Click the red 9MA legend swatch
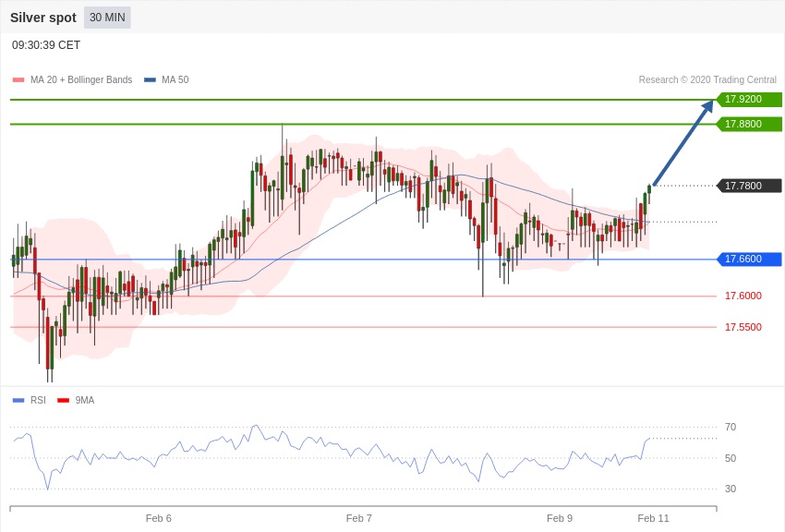The width and height of the screenshot is (785, 532). [64, 400]
